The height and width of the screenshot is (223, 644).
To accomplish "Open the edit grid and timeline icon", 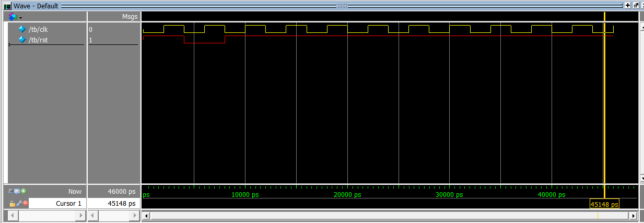I will pos(17,191).
